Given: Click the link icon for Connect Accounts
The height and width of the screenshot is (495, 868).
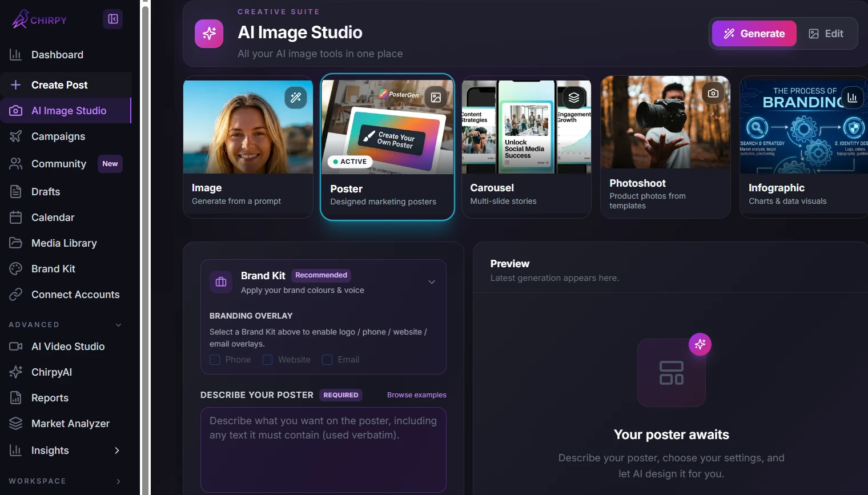Looking at the screenshot, I should click(x=15, y=295).
